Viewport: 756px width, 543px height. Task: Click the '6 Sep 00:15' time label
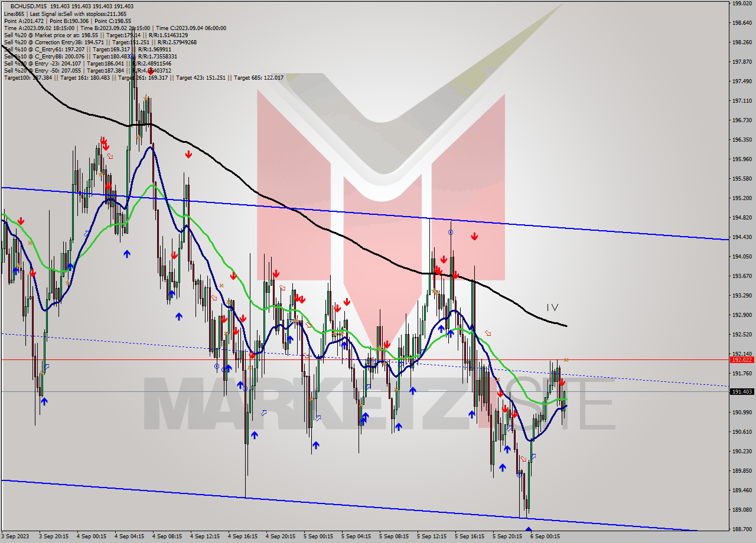coord(546,537)
